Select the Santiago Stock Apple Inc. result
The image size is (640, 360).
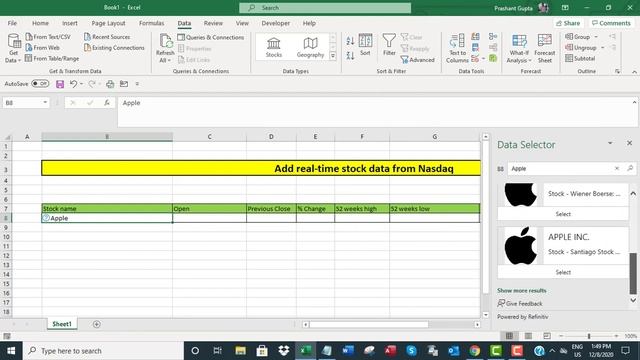(x=563, y=272)
